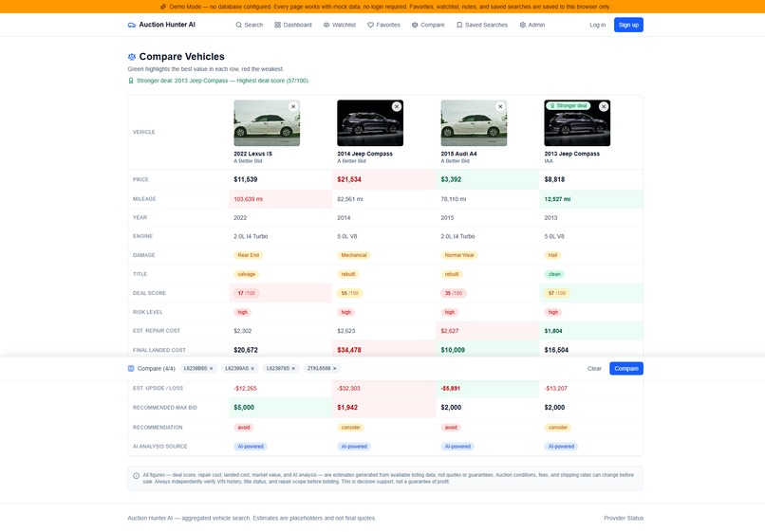Remove the 2013 Jeep Compass from comparison
This screenshot has width=765, height=532.
(604, 106)
